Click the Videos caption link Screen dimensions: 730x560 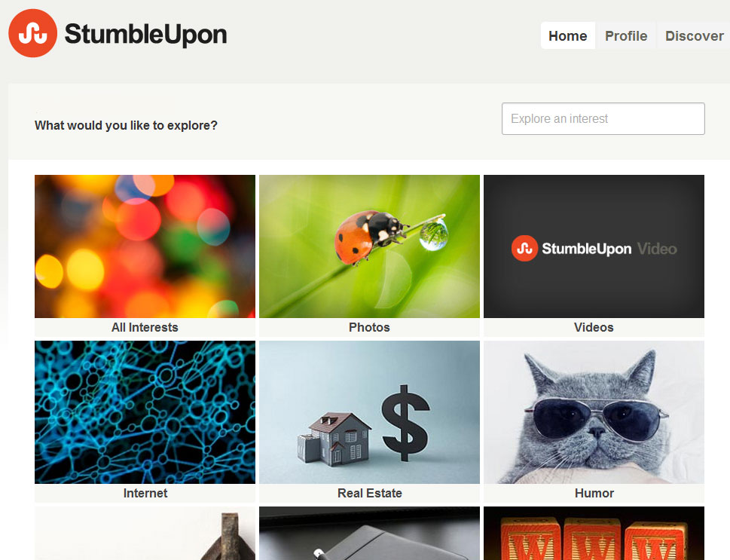click(594, 328)
